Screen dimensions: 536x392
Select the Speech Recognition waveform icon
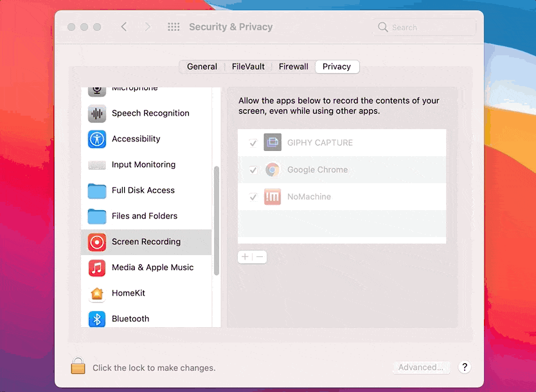click(x=97, y=113)
